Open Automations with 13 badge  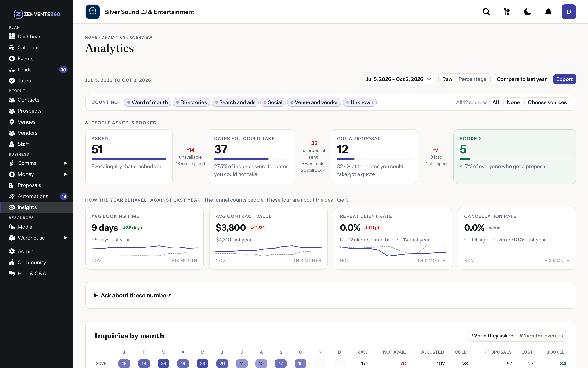pyautogui.click(x=37, y=196)
